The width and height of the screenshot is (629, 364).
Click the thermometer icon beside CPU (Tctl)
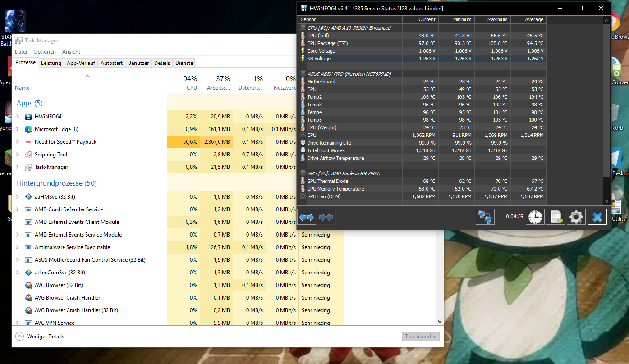coord(303,36)
